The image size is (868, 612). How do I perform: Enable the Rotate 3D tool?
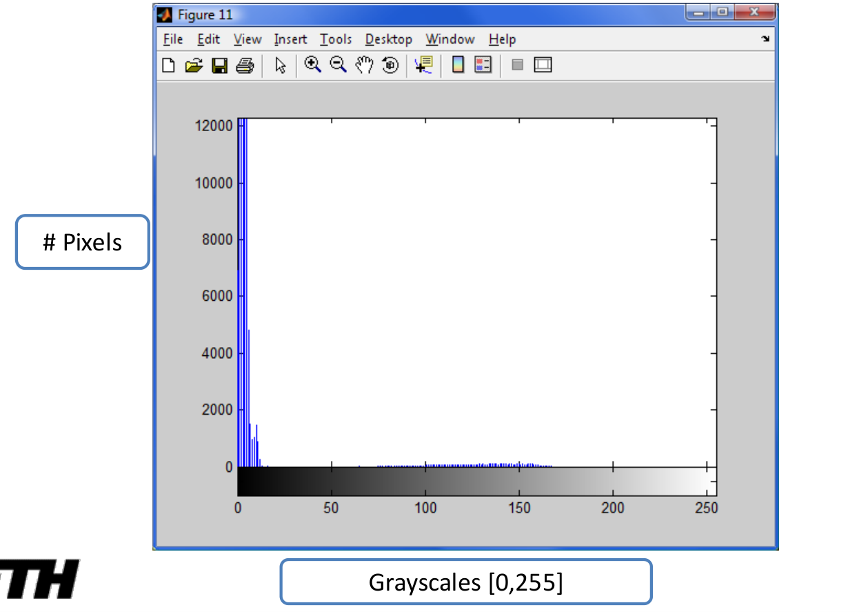pyautogui.click(x=390, y=66)
